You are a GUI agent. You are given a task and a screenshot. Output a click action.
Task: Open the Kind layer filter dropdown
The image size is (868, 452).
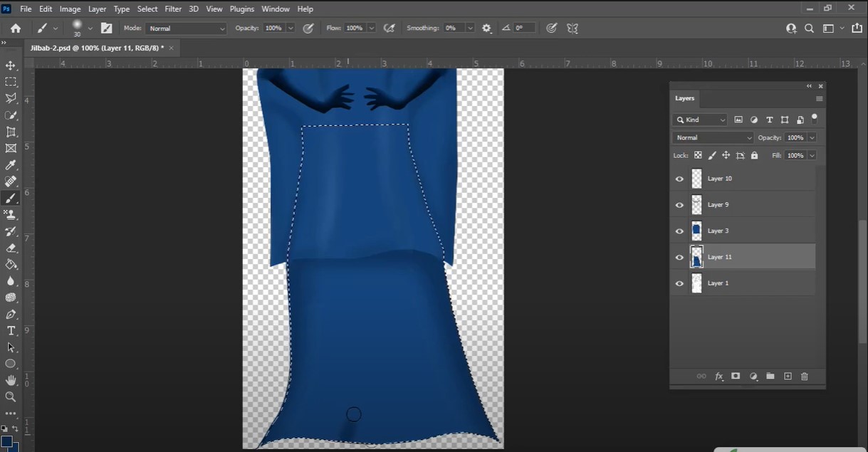701,120
